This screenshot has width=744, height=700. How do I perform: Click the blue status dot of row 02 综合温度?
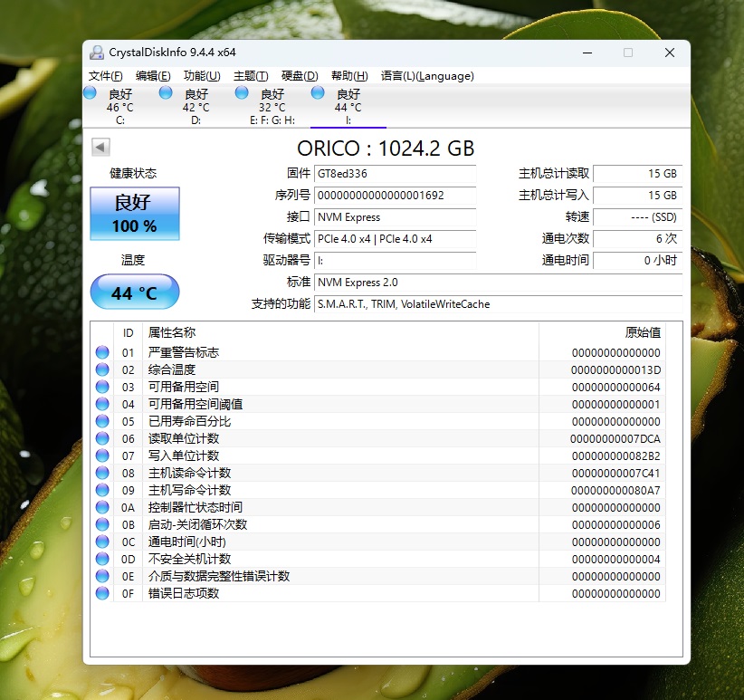coord(102,369)
